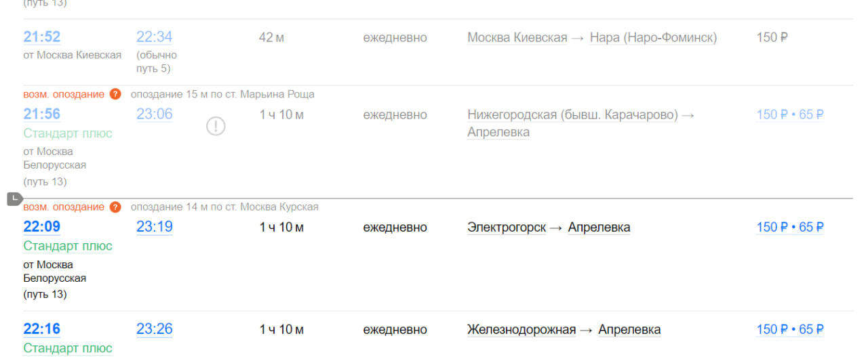Open the Нара (Наро-Фоминск) destination link

pyautogui.click(x=653, y=37)
